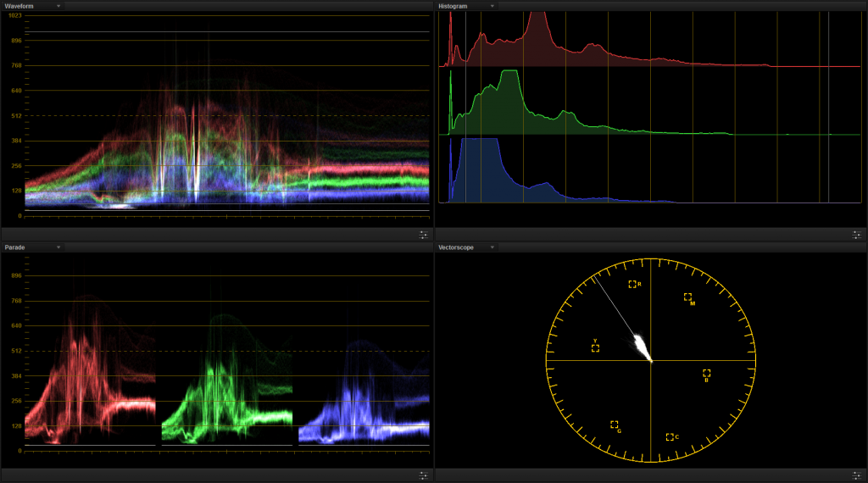Viewport: 868px width, 483px height.
Task: Click the blue B target box in vectorscope
Action: [706, 373]
